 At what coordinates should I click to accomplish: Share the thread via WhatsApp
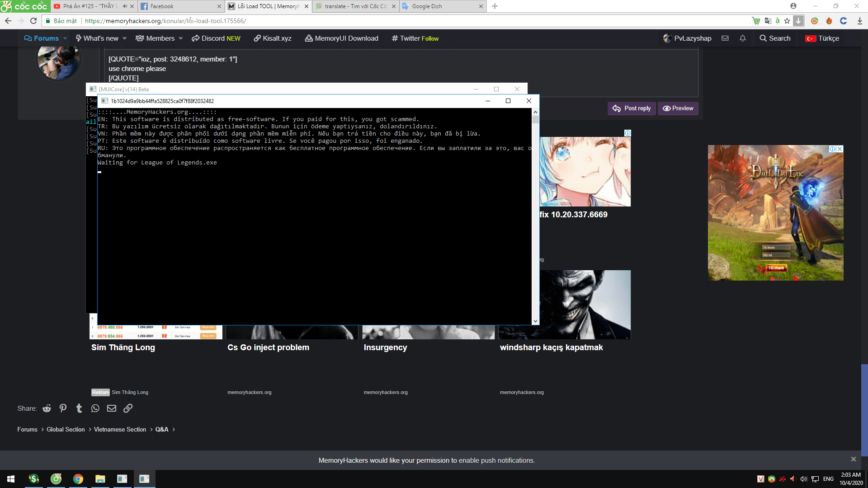point(95,408)
